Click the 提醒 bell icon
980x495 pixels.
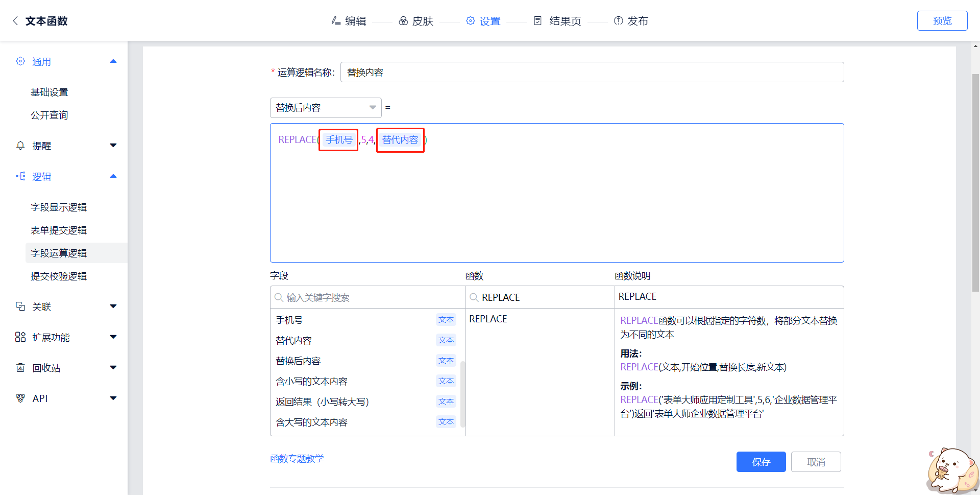pyautogui.click(x=20, y=146)
